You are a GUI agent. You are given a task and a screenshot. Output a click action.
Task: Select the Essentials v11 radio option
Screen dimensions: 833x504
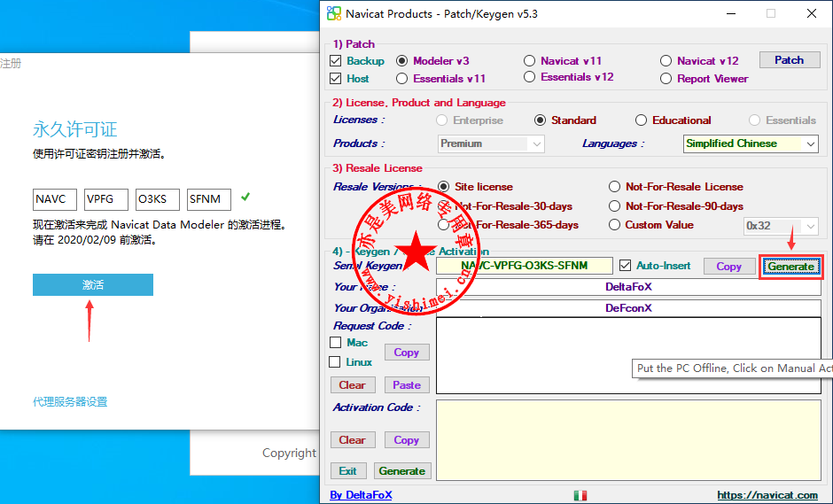coord(401,79)
